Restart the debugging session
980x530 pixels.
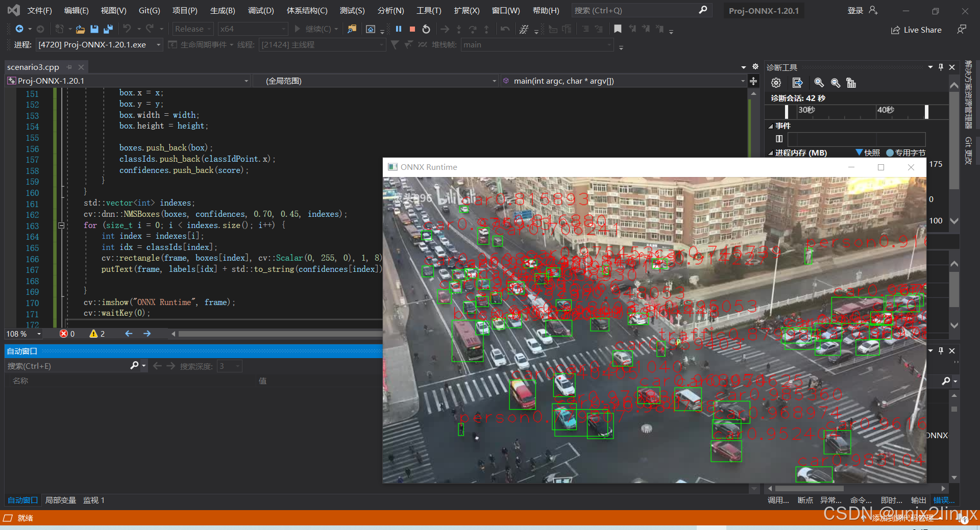(x=426, y=29)
